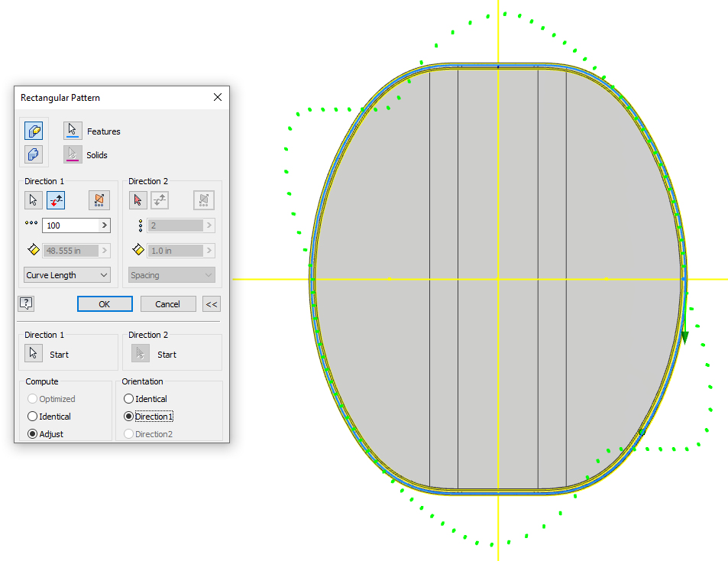Click Direction 1 path selection arrow

34,200
